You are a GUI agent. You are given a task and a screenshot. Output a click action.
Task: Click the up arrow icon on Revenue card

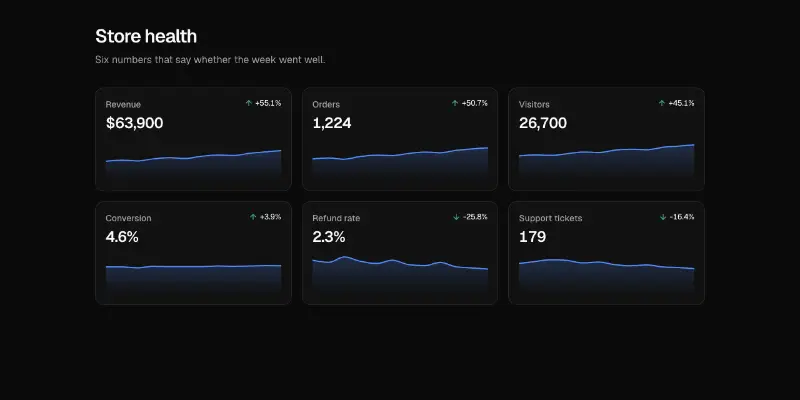tap(249, 103)
